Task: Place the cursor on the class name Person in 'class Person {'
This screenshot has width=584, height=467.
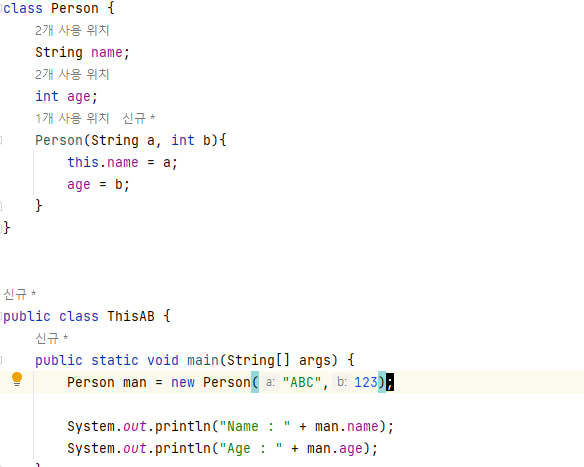Action: (74, 8)
